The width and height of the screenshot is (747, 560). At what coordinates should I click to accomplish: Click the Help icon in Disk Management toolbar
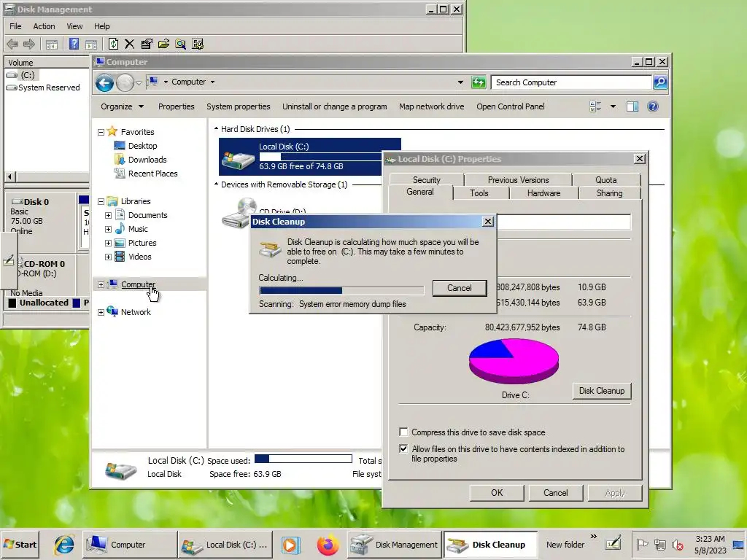pyautogui.click(x=74, y=44)
